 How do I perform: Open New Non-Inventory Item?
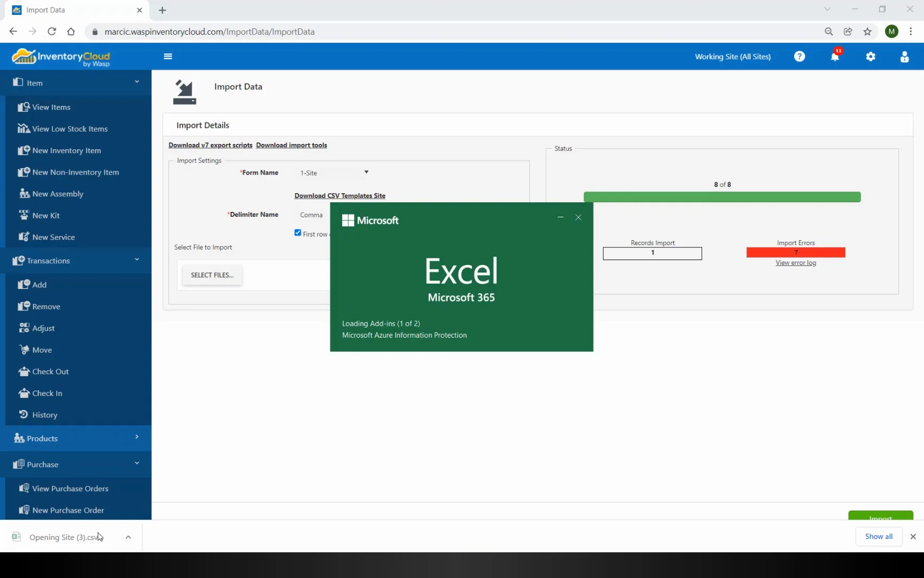pos(75,172)
